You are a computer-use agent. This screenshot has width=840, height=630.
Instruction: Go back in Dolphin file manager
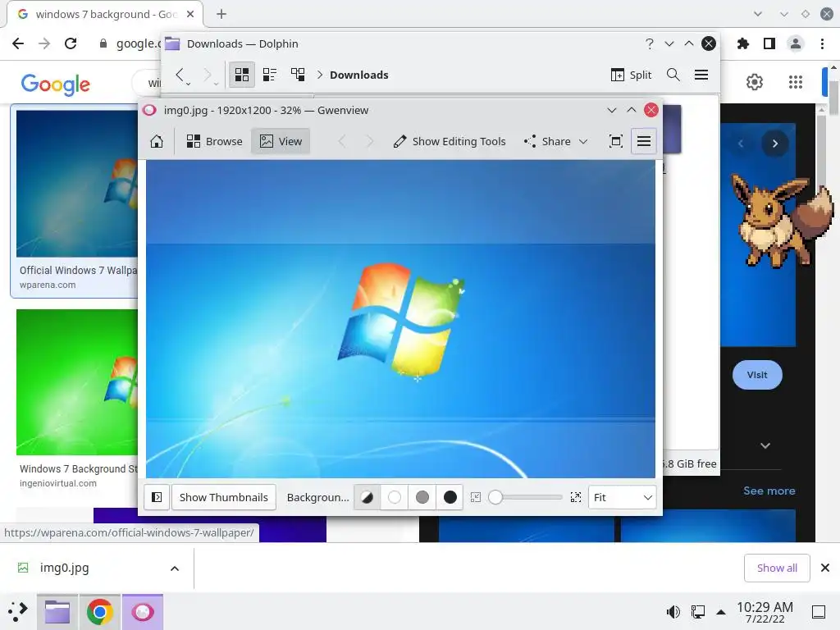coord(180,75)
